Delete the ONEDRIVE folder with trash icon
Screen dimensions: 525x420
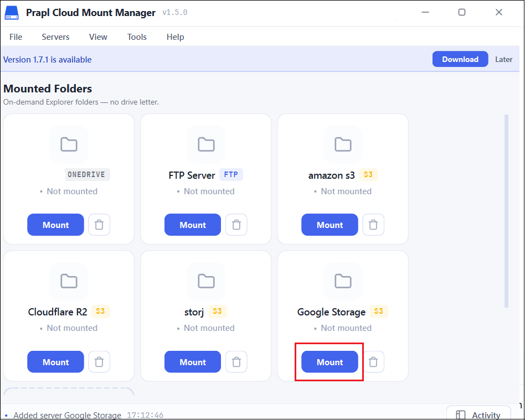pyautogui.click(x=99, y=225)
